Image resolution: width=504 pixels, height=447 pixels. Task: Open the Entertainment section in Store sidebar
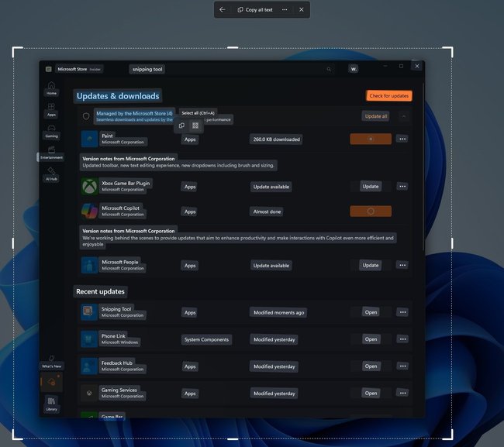pyautogui.click(x=51, y=153)
